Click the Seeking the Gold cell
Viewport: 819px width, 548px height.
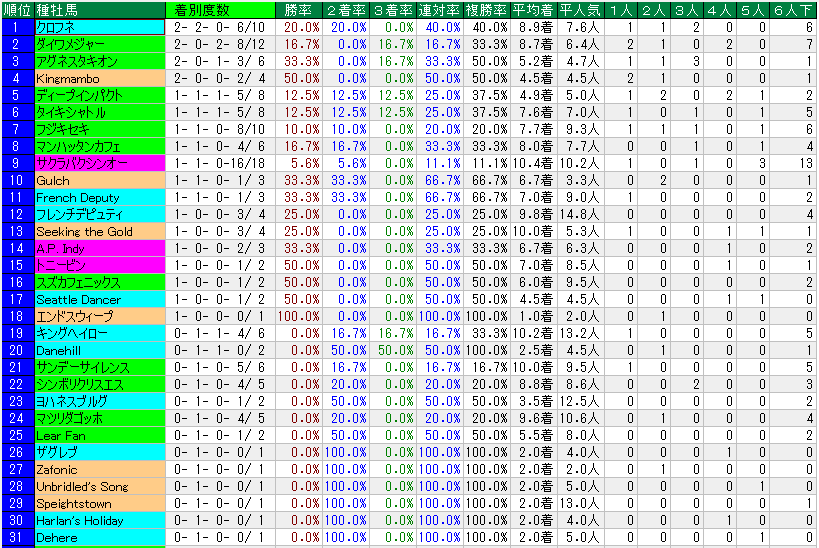[100, 231]
